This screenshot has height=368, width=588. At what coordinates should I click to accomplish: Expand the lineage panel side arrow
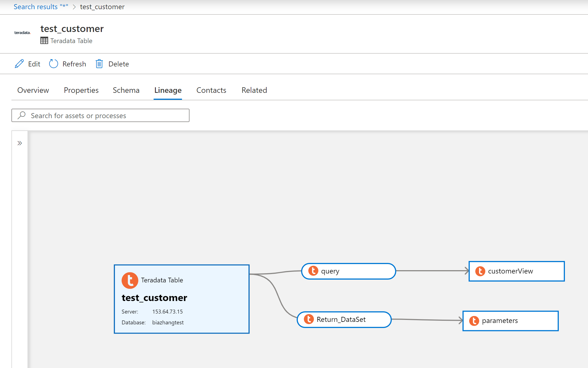19,143
